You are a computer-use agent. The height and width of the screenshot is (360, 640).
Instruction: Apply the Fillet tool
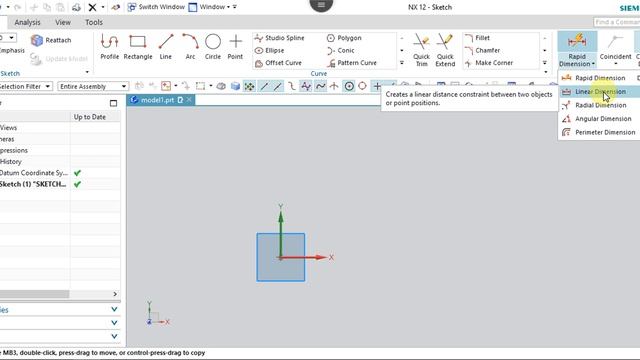477,38
